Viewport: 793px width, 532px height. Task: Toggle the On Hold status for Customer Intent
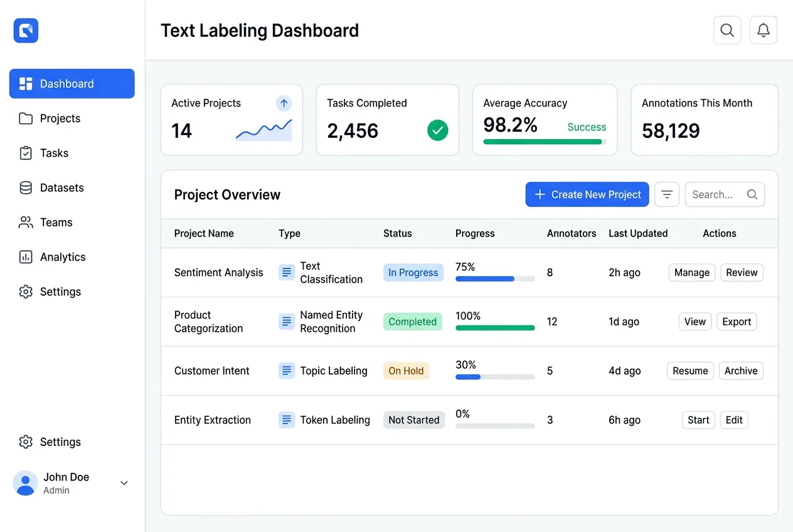405,371
